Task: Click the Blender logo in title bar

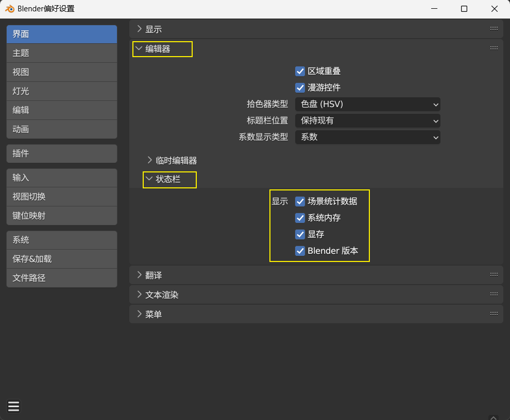Action: pos(10,9)
